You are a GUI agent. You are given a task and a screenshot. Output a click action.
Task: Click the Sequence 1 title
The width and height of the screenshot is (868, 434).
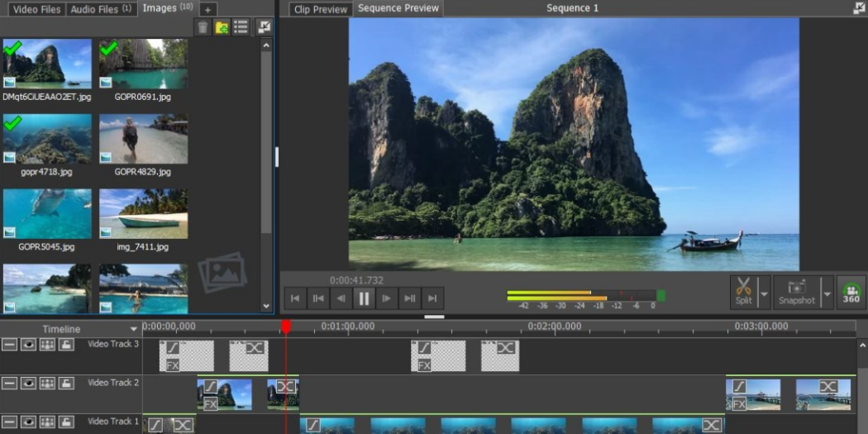point(572,8)
